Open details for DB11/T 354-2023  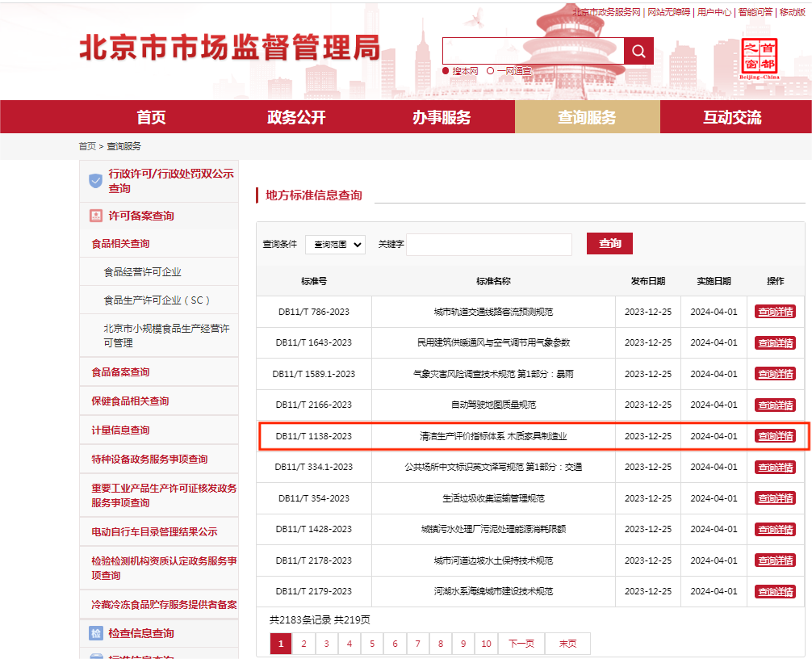pos(775,498)
